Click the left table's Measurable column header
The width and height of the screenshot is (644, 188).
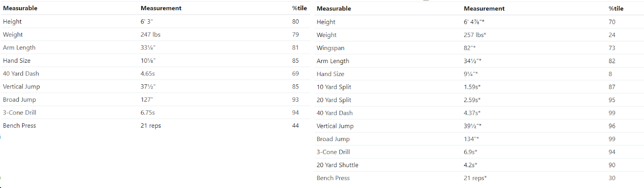[20, 8]
